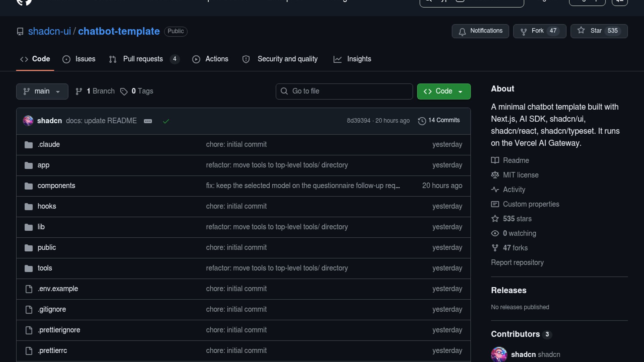This screenshot has height=362, width=644.
Task: View the 47 forks list
Action: pos(509,248)
